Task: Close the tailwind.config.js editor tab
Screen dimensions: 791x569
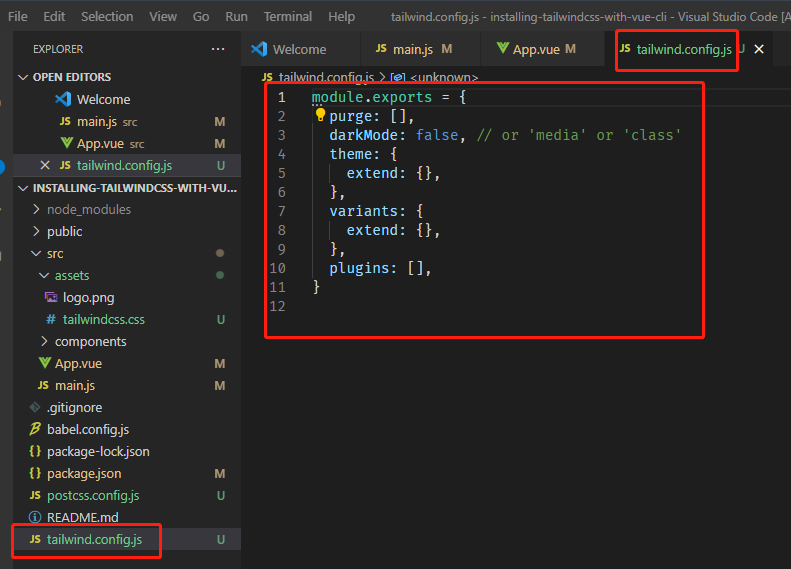Action: [759, 49]
